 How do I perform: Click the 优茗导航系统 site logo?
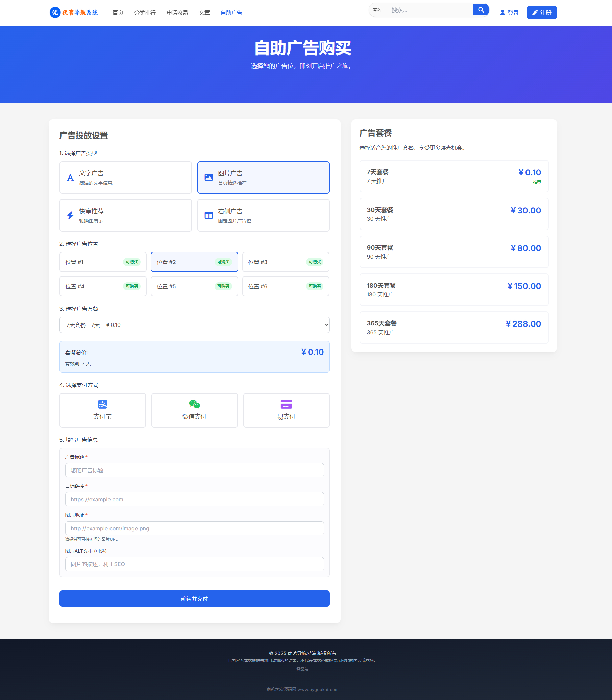click(74, 13)
